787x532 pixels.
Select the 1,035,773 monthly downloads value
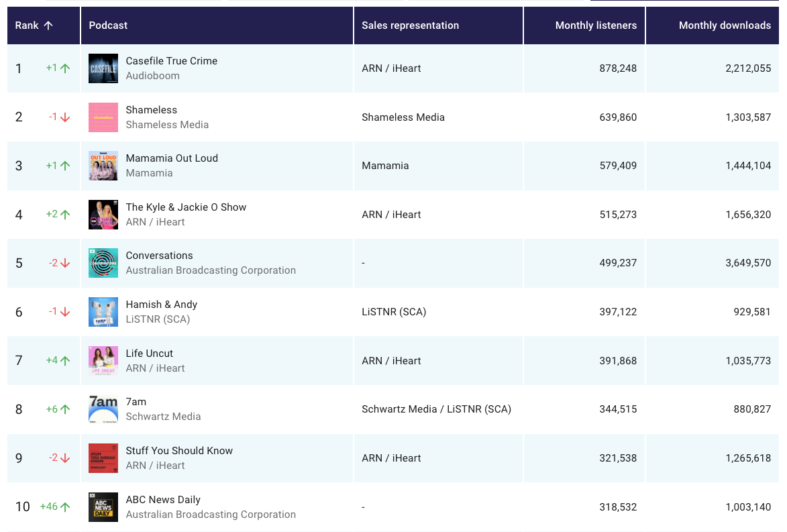pyautogui.click(x=748, y=361)
